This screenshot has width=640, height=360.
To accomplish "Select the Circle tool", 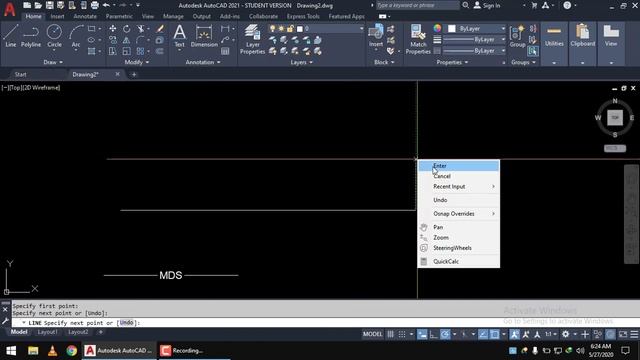I will pos(54,36).
